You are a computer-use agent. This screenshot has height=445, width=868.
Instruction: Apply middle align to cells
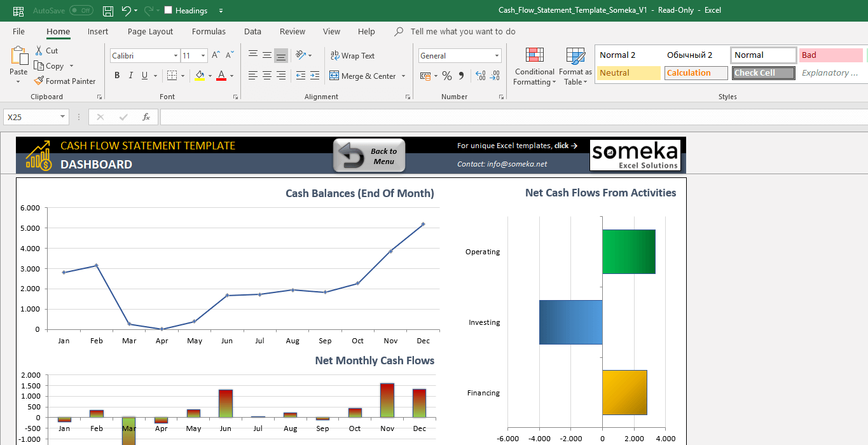coord(267,55)
